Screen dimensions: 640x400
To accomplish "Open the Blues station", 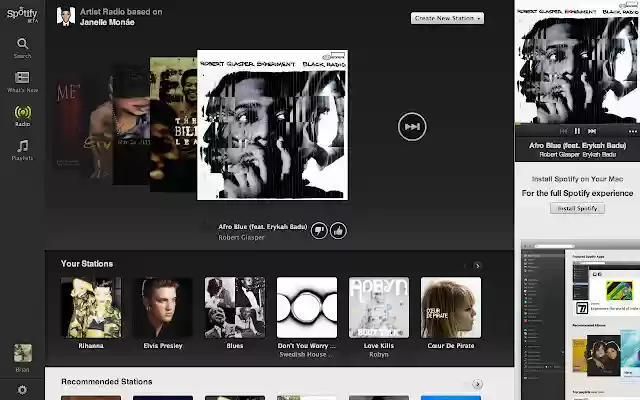I will click(235, 308).
